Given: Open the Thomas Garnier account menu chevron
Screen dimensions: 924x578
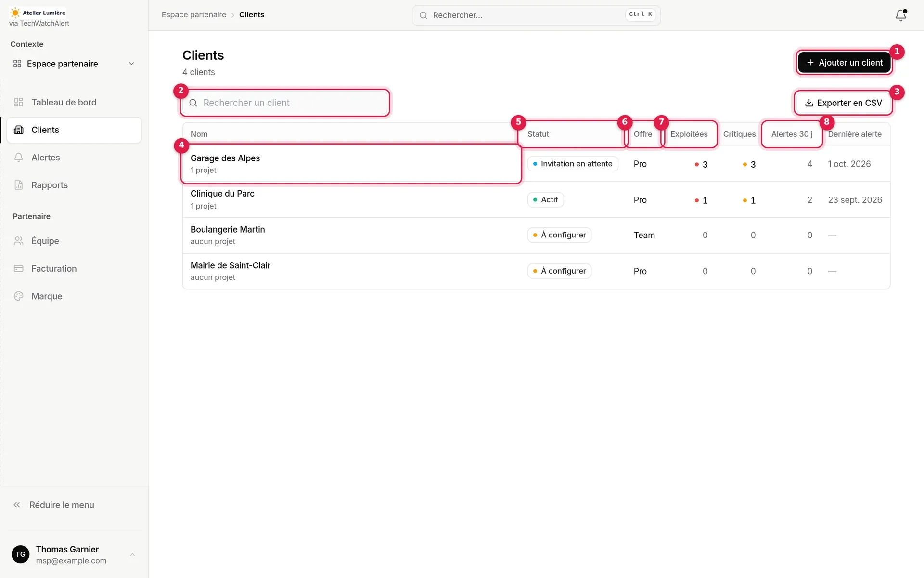Looking at the screenshot, I should (x=132, y=554).
